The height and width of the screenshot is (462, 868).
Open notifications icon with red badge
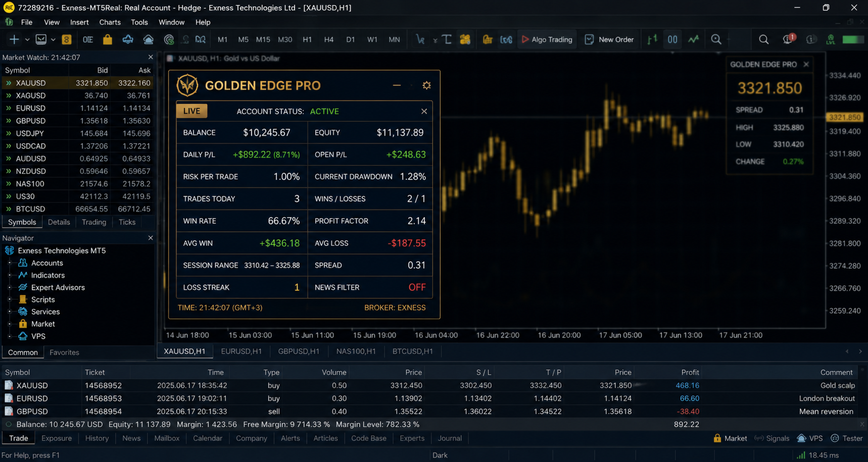tap(788, 39)
